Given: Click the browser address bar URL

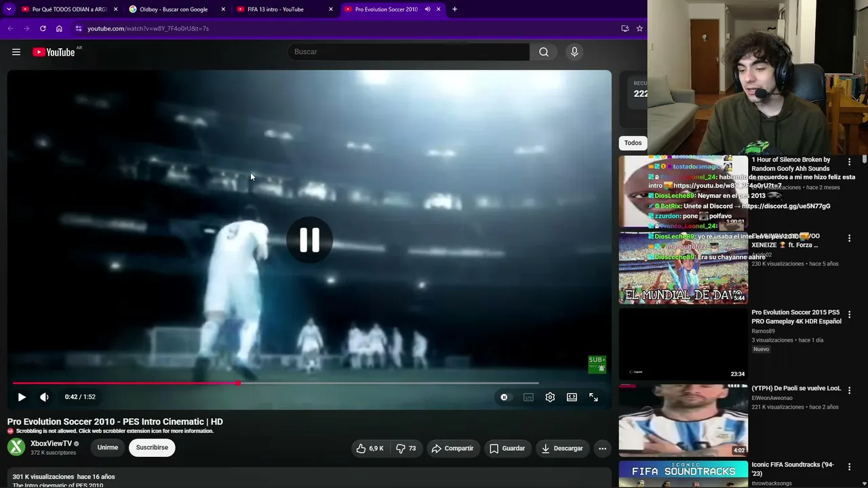Looking at the screenshot, I should pos(148,28).
